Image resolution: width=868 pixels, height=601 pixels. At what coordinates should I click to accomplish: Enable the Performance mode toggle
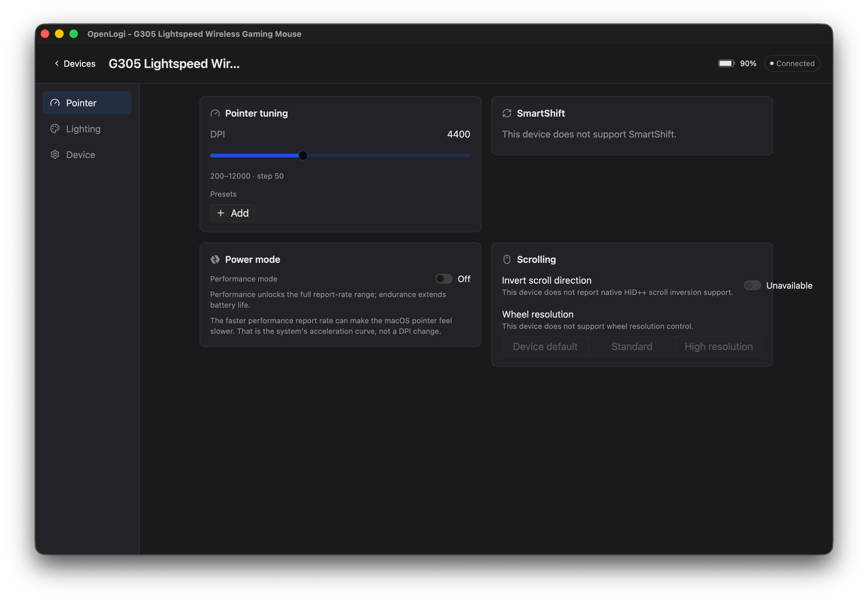point(444,279)
